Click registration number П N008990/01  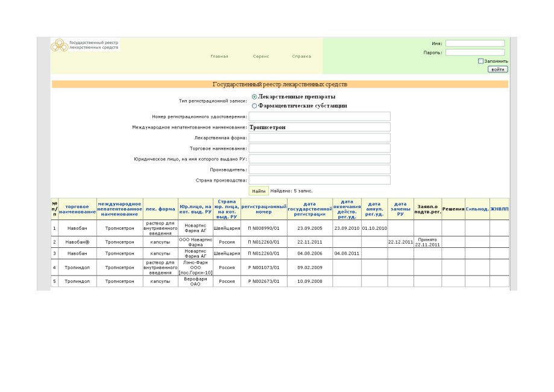tap(263, 229)
